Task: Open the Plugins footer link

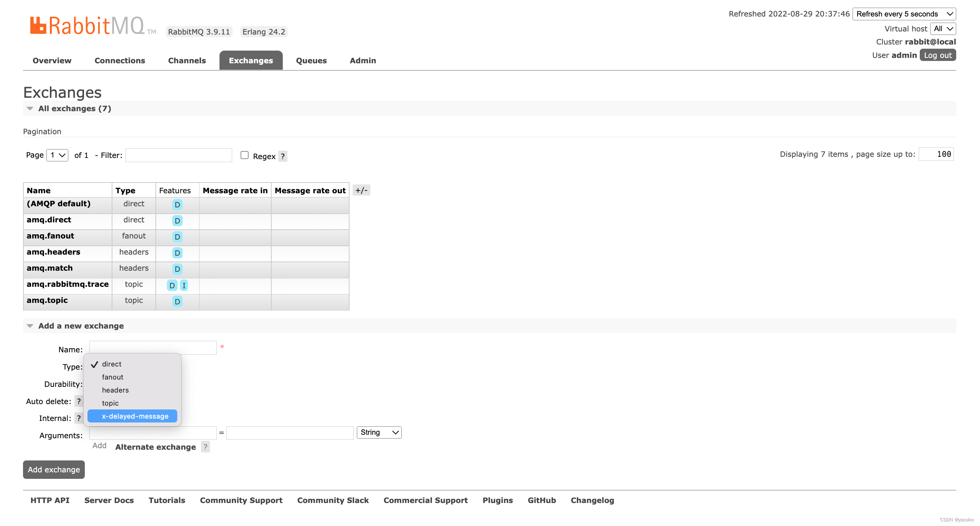Action: pyautogui.click(x=498, y=500)
